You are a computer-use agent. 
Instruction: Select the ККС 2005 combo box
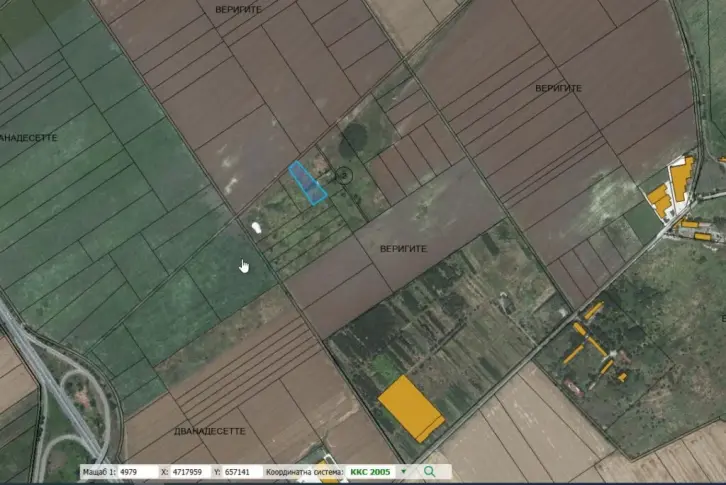click(x=376, y=472)
